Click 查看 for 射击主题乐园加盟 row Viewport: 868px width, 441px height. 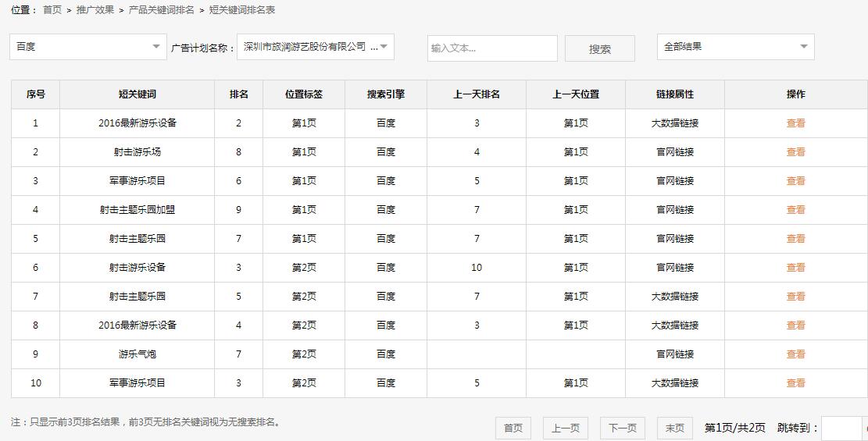point(795,210)
